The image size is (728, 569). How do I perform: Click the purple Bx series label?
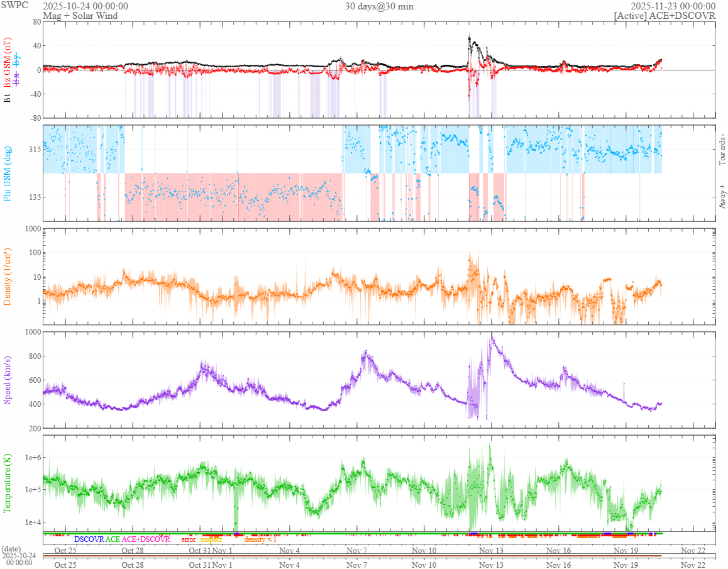(17, 79)
